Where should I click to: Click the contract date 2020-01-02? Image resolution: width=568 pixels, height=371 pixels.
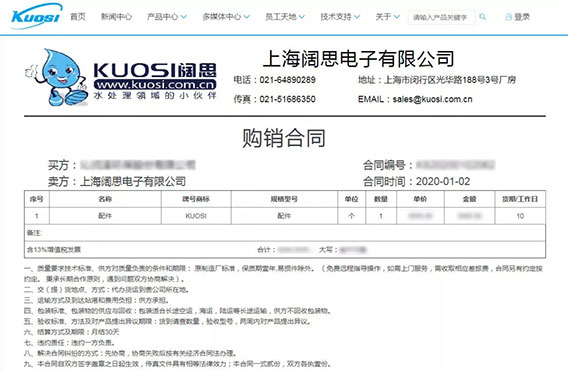(443, 181)
